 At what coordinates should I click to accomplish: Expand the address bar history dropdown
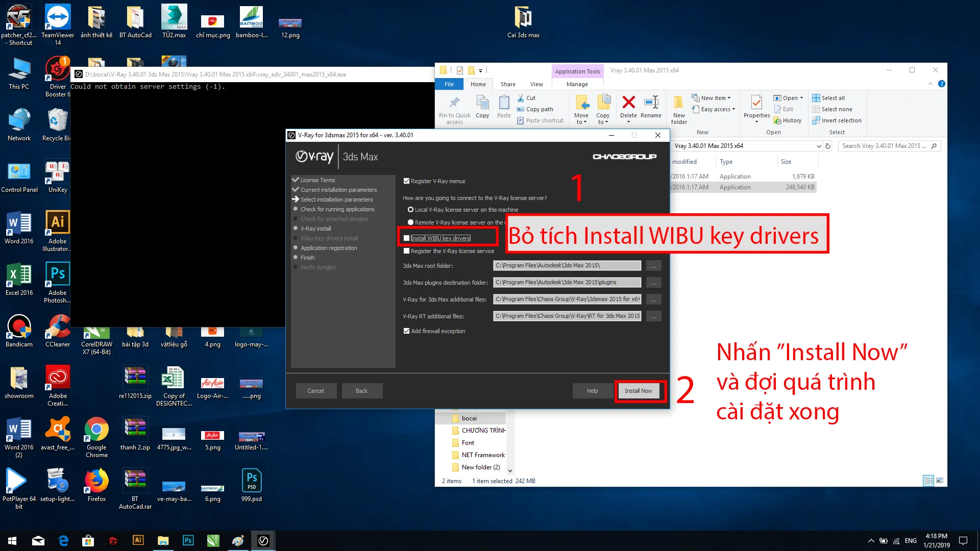[x=819, y=146]
